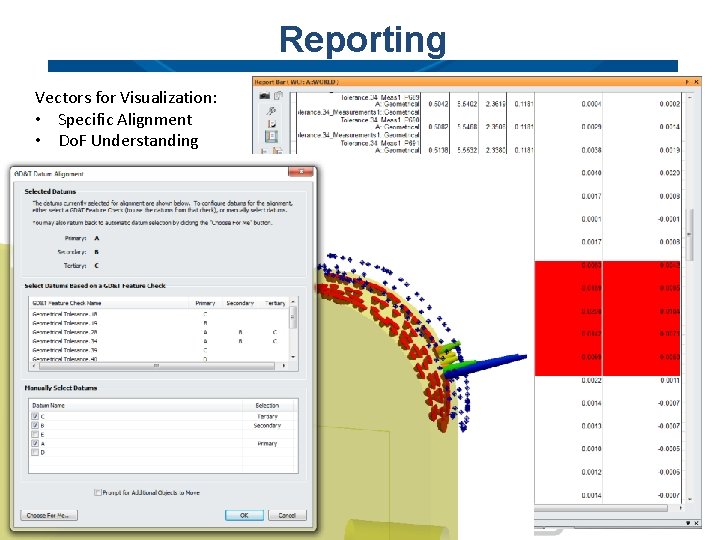
Task: Click the Selection column header
Action: 267,405
